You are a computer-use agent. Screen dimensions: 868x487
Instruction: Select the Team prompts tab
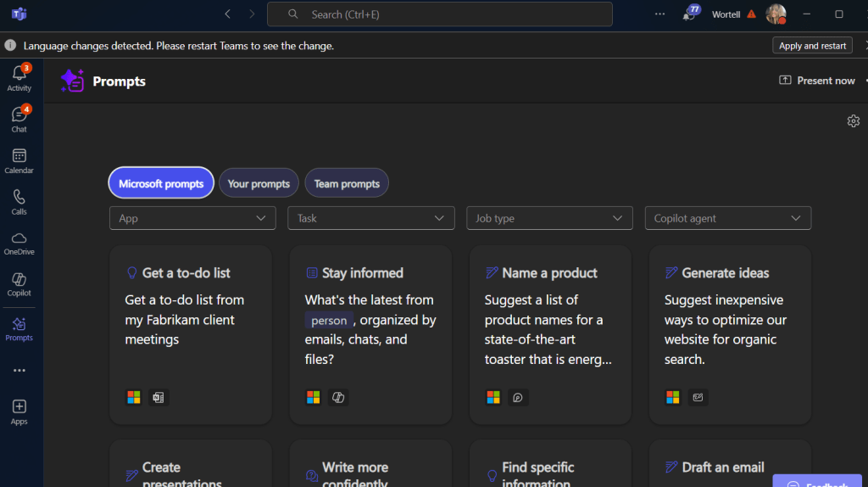[x=347, y=183]
